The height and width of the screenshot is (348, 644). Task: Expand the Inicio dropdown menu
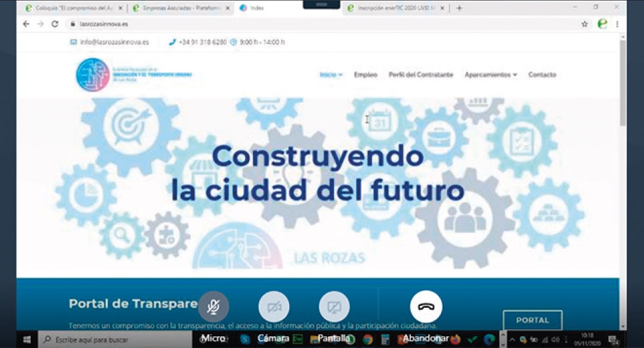pyautogui.click(x=331, y=75)
